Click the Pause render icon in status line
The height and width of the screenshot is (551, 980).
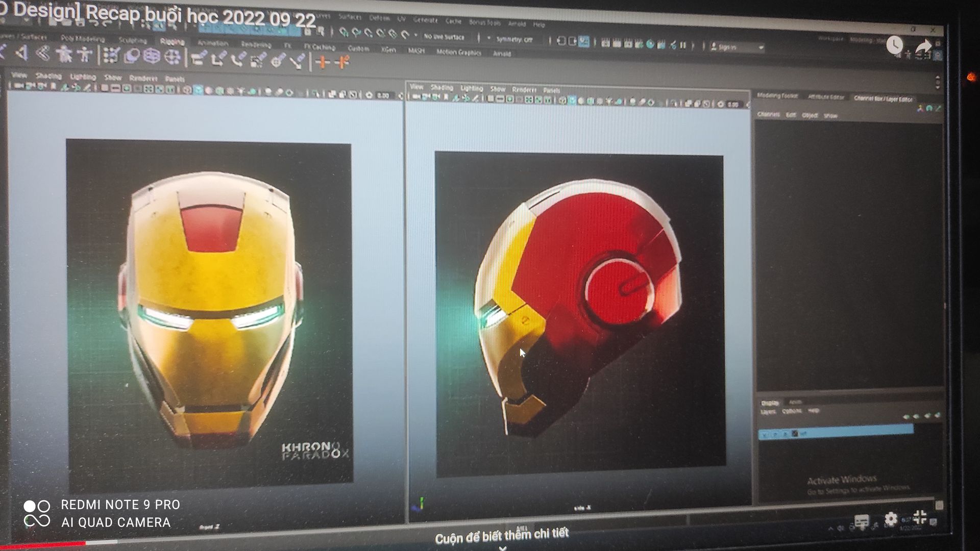pos(683,45)
